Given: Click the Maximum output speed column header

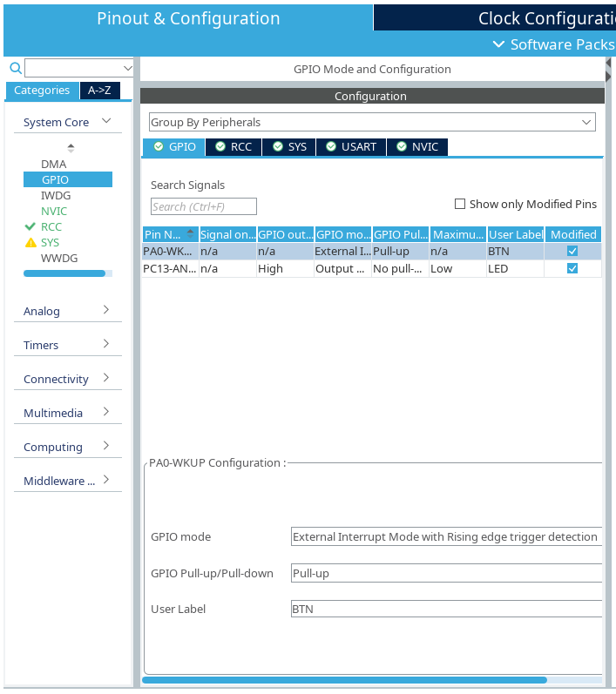Looking at the screenshot, I should click(x=458, y=234).
